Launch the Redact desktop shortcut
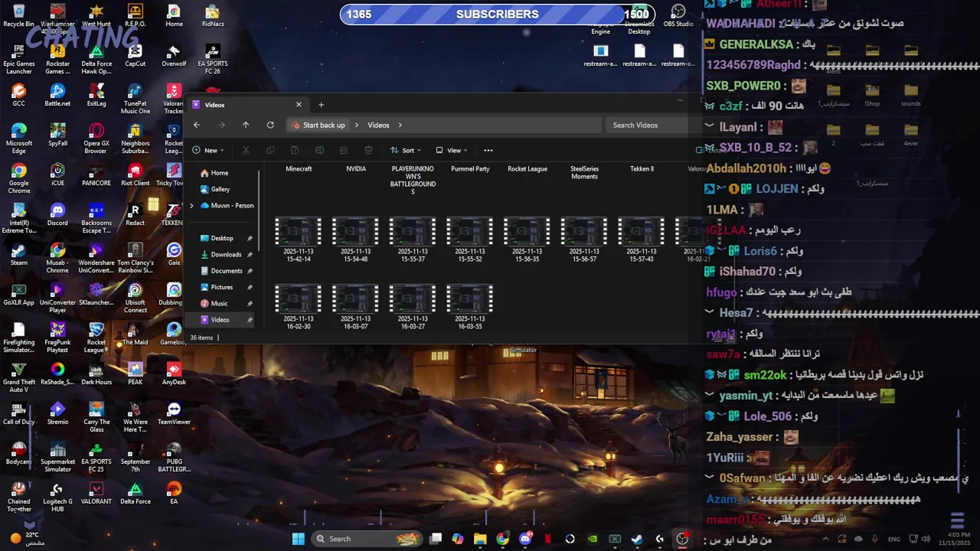Screen dimensions: 980x551 (x=136, y=214)
